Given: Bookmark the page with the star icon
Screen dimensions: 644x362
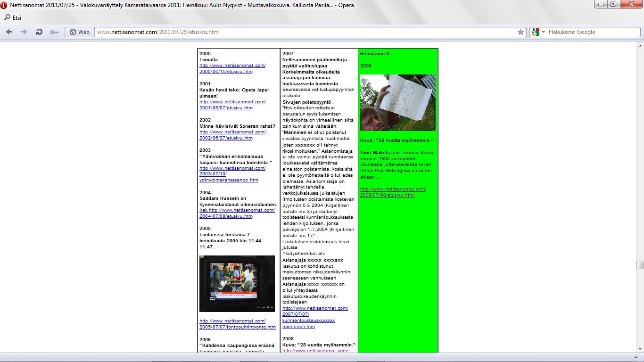Looking at the screenshot, I should tap(520, 32).
